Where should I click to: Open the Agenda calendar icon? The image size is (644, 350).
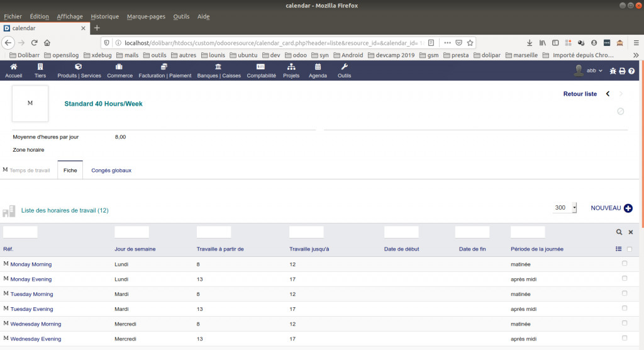tap(318, 67)
